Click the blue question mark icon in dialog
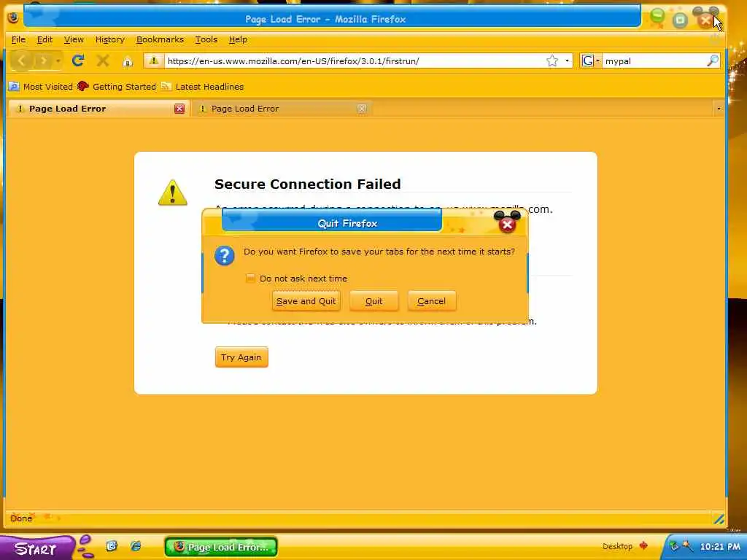The height and width of the screenshot is (560, 747). pyautogui.click(x=225, y=256)
